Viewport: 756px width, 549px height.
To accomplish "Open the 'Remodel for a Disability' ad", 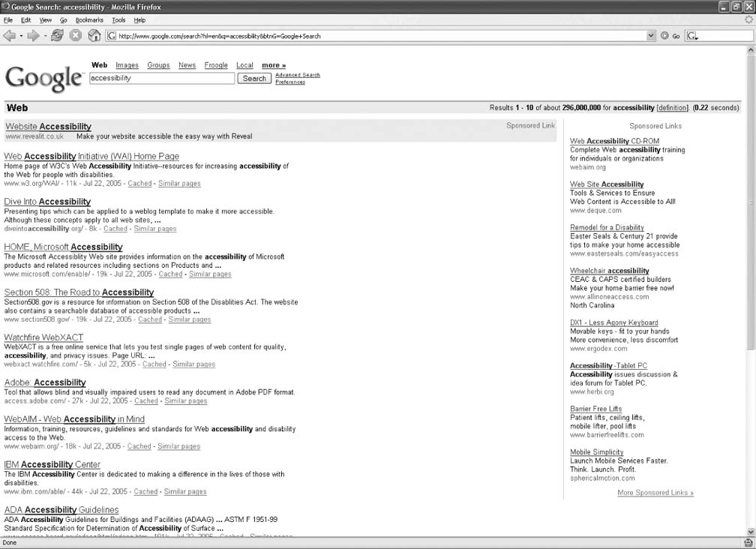I will pyautogui.click(x=607, y=227).
